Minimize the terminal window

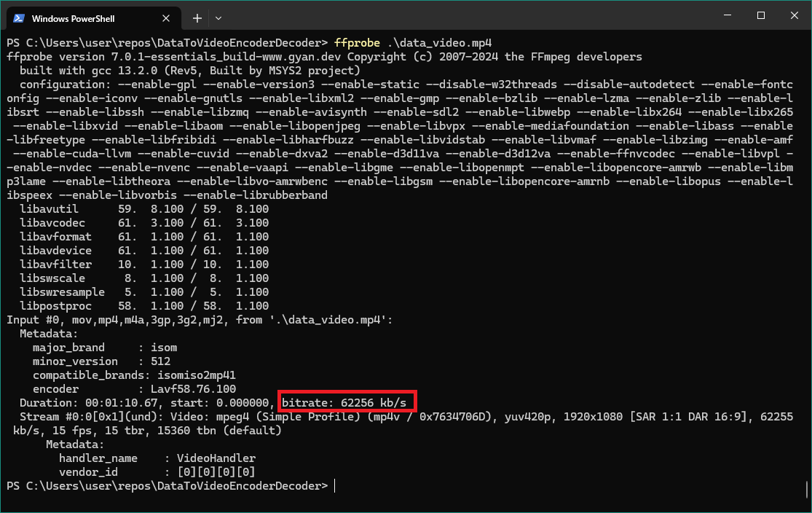(728, 15)
